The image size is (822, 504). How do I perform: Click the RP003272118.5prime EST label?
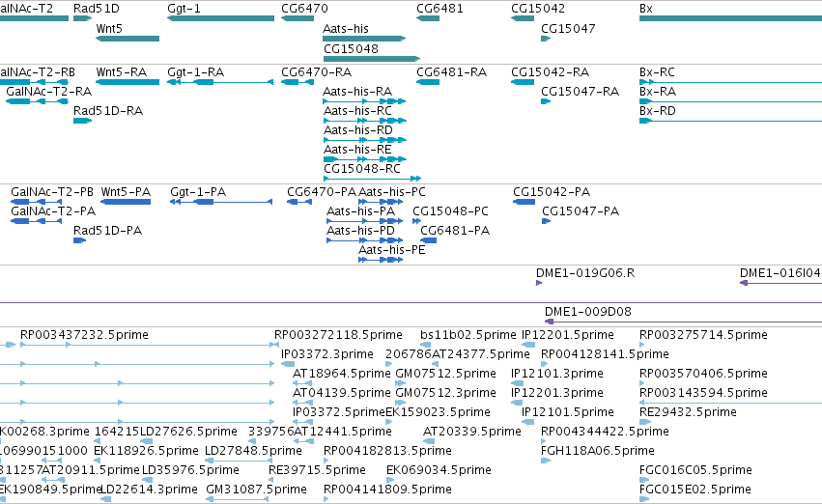pos(338,335)
